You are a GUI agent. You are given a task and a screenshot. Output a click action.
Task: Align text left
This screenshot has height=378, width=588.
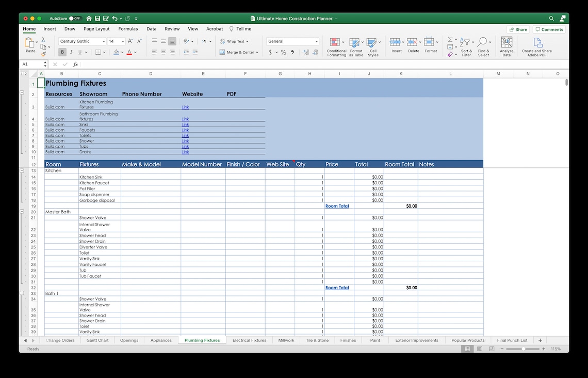coord(154,52)
